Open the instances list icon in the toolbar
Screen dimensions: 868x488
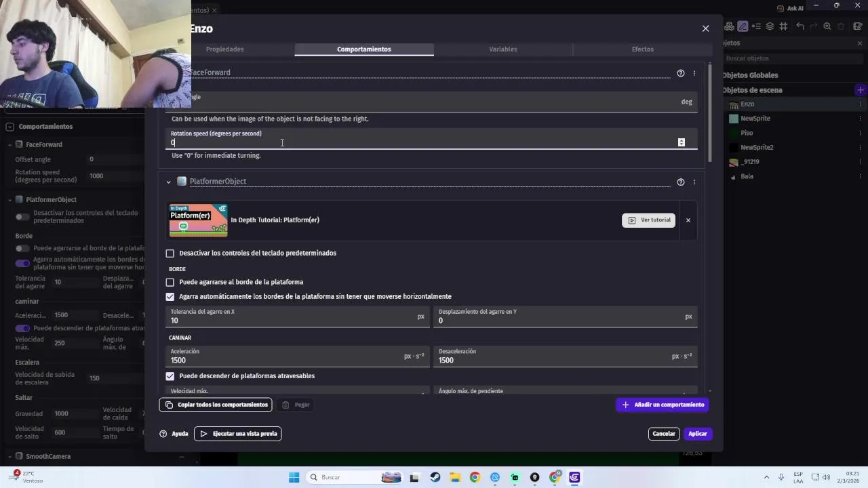[756, 26]
